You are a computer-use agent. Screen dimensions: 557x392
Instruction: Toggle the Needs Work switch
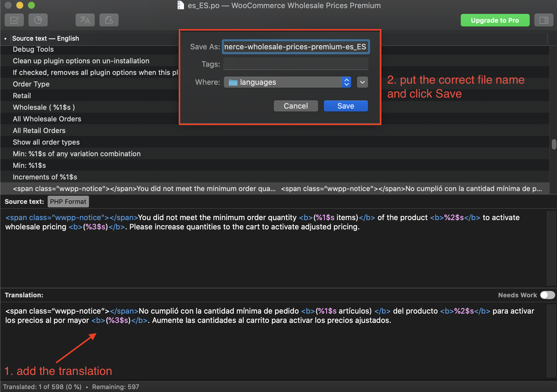click(x=547, y=295)
